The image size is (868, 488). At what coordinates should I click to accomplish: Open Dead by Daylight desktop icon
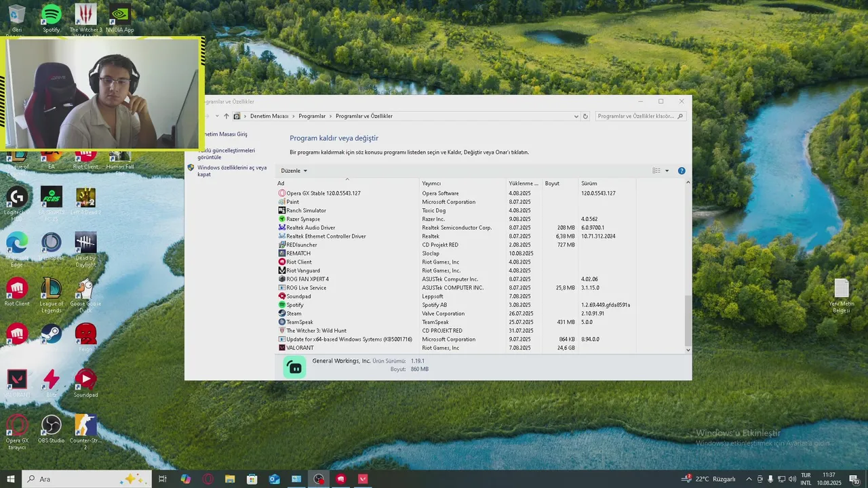(85, 249)
